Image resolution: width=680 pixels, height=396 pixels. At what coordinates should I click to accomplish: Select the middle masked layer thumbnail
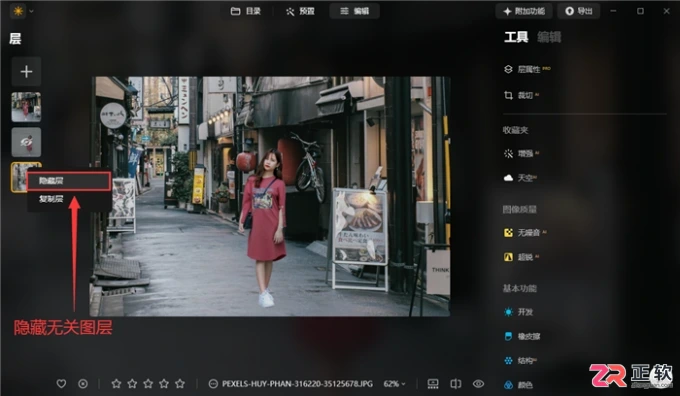(x=26, y=142)
